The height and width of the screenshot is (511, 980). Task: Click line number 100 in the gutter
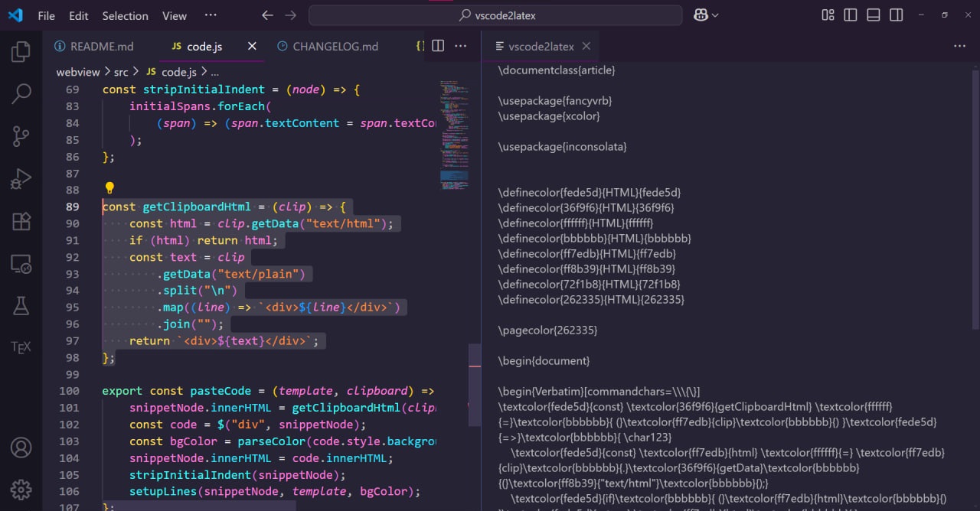pos(70,391)
